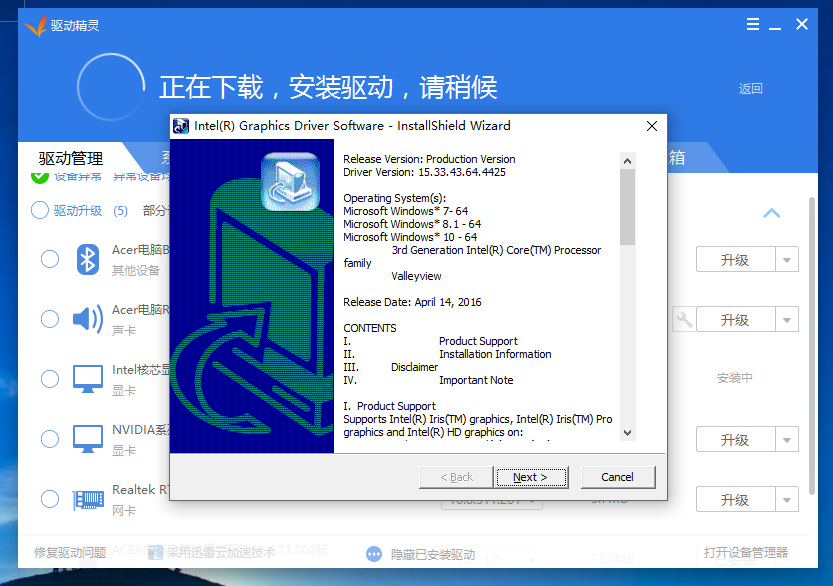Collapse the driver upgrade list chevron

(771, 213)
